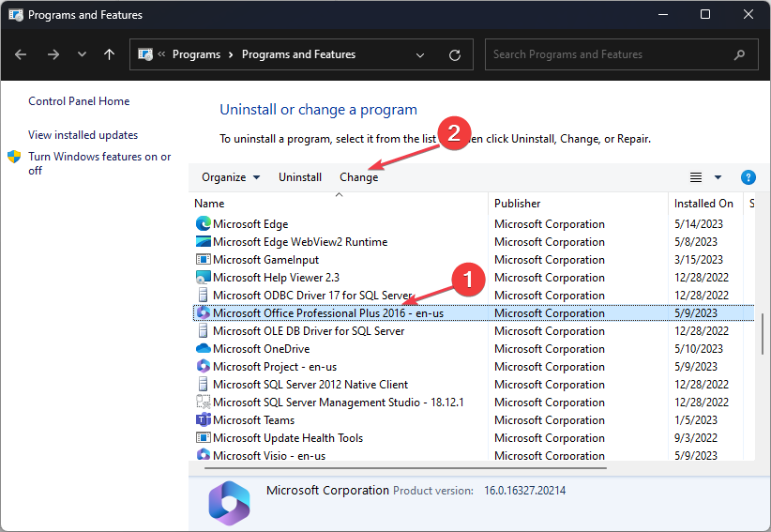Select the Microsoft Edge WebView2 Runtime icon
771x532 pixels.
pyautogui.click(x=204, y=241)
